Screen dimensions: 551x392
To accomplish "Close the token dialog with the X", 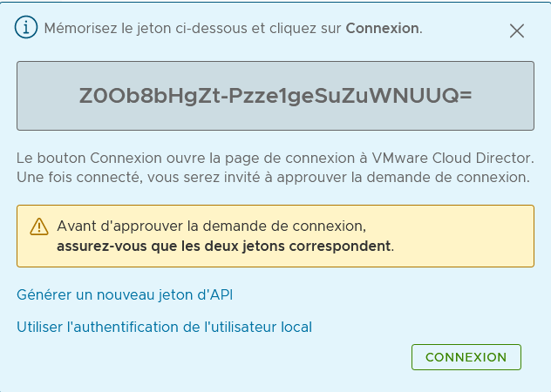I will [516, 30].
